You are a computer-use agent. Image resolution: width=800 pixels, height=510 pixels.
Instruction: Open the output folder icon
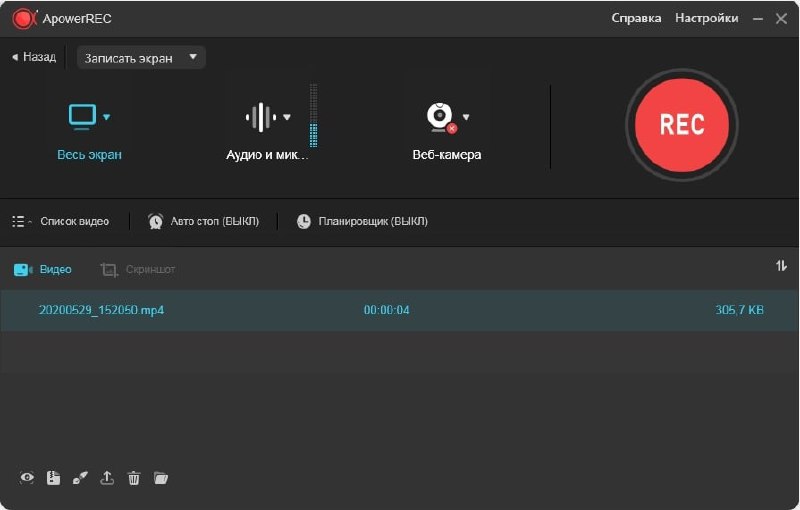click(161, 478)
